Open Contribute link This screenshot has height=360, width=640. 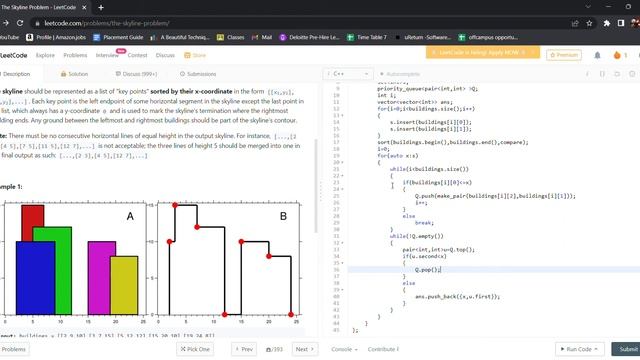click(383, 349)
